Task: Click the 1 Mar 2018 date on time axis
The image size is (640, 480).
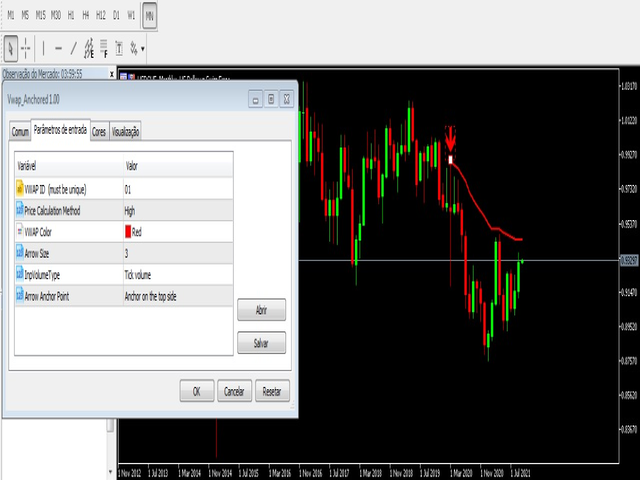Action: (370, 473)
